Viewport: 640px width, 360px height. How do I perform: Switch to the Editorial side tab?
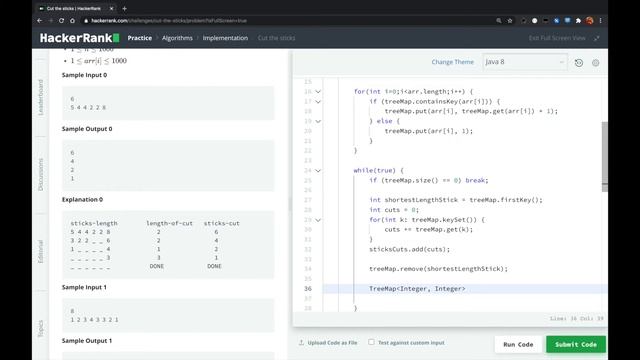coord(40,251)
